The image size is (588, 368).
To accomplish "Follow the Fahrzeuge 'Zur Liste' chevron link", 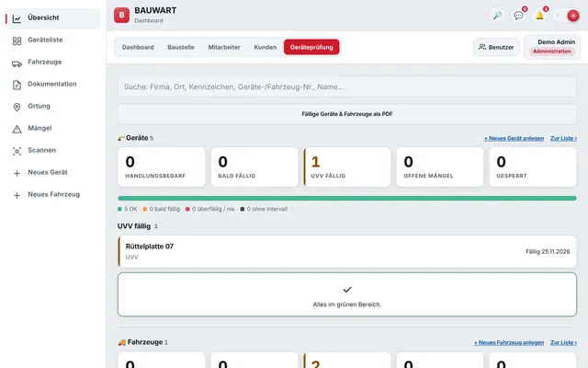I will coord(563,342).
